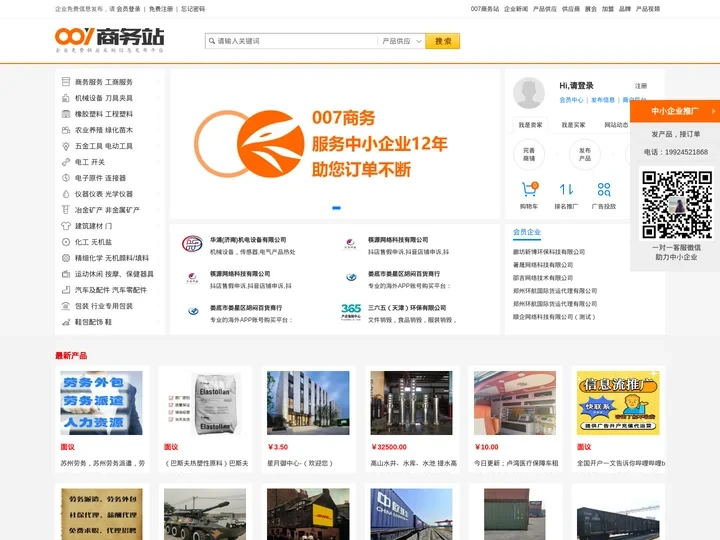720x540 pixels.
Task: Click the 仪器仪表 category icon
Action: tap(66, 194)
